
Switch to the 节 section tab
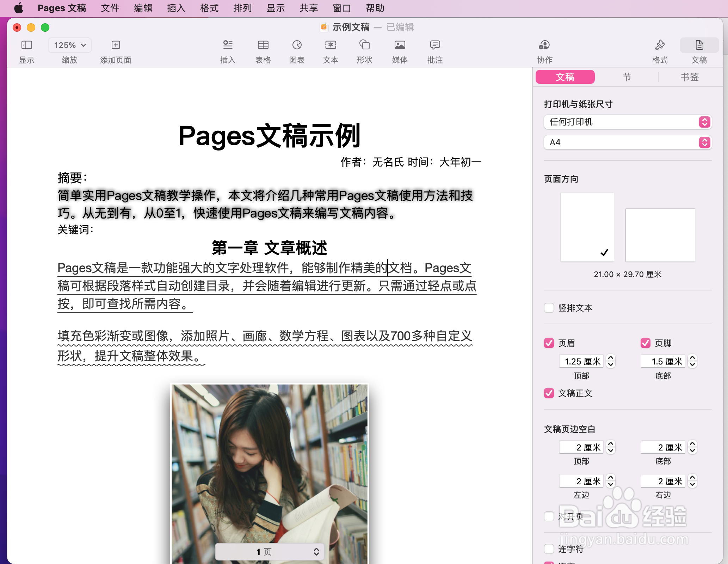pos(627,77)
